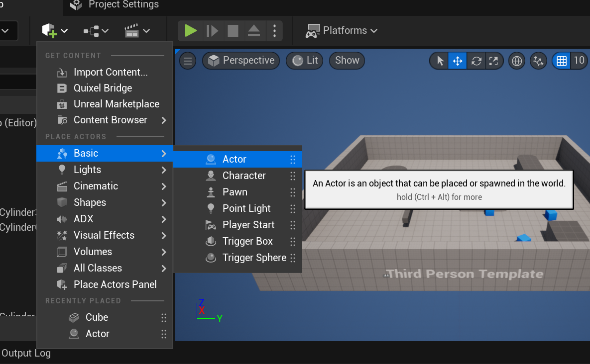Click the quick add content cube icon

click(49, 30)
